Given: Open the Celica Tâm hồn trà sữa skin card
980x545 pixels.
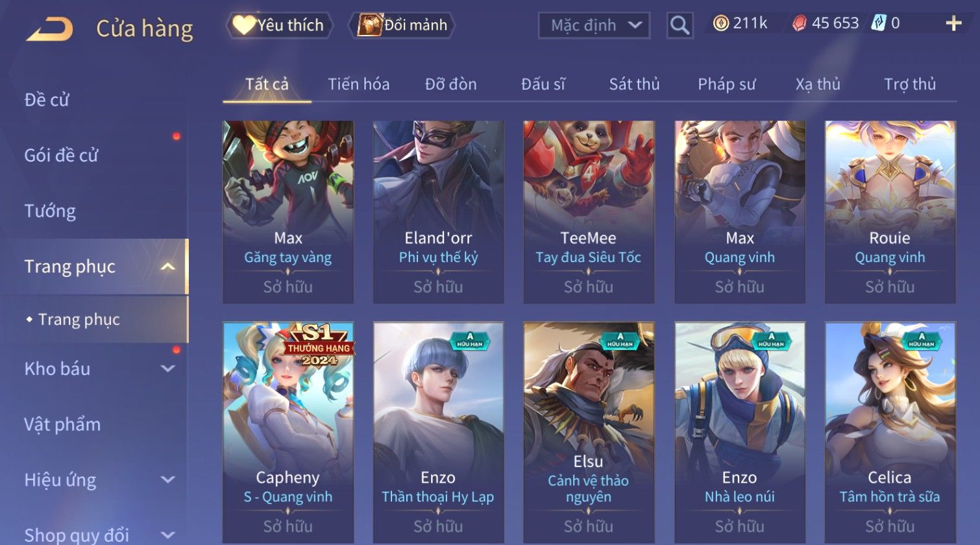Looking at the screenshot, I should [x=890, y=433].
